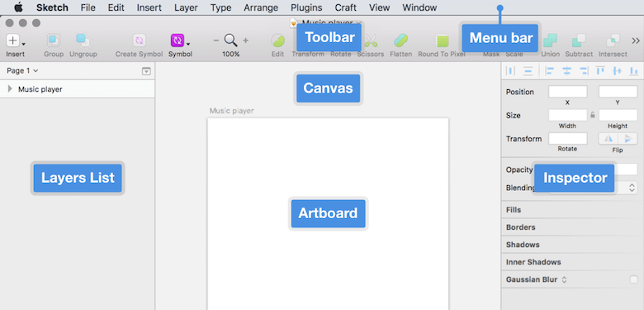
Task: Open the Craft menu
Action: [x=345, y=7]
